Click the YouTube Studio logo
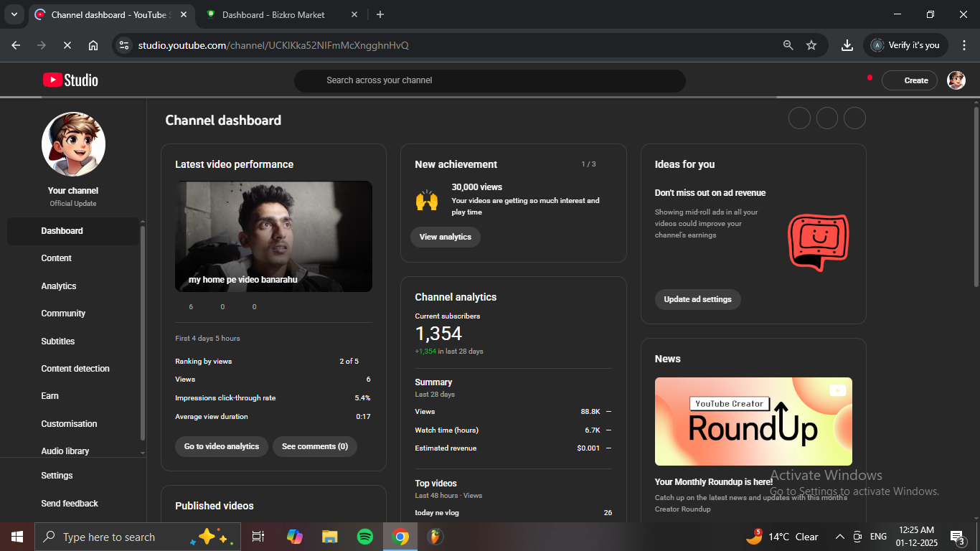The width and height of the screenshot is (980, 551). pos(70,80)
